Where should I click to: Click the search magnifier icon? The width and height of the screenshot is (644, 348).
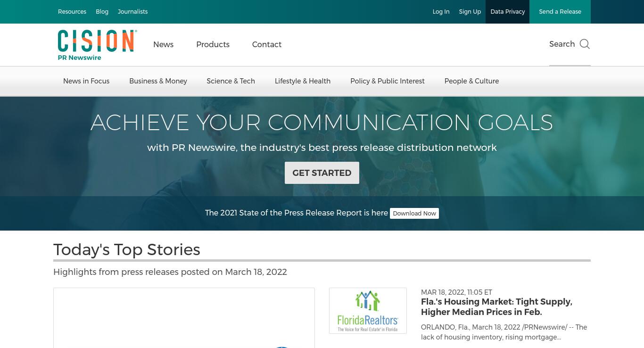(x=585, y=44)
